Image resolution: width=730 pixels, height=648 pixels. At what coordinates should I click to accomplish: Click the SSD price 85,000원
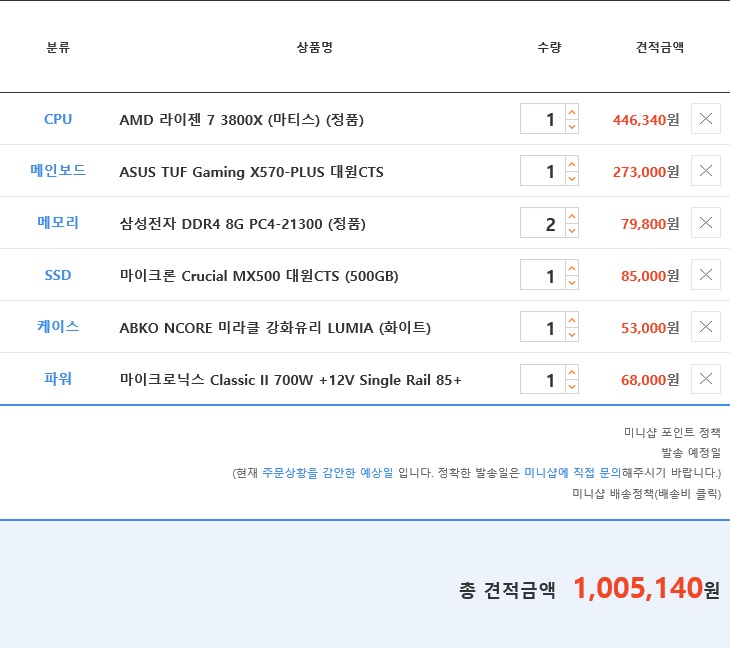[650, 276]
